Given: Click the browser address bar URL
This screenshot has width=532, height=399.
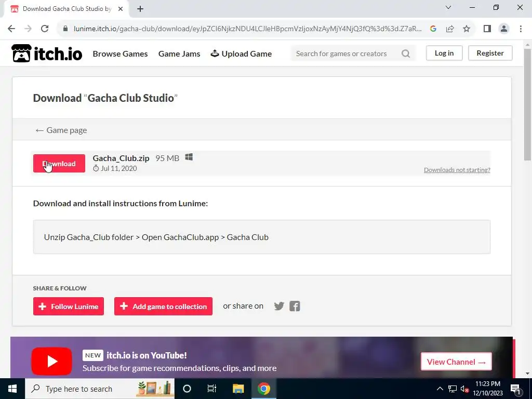Looking at the screenshot, I should (x=247, y=29).
